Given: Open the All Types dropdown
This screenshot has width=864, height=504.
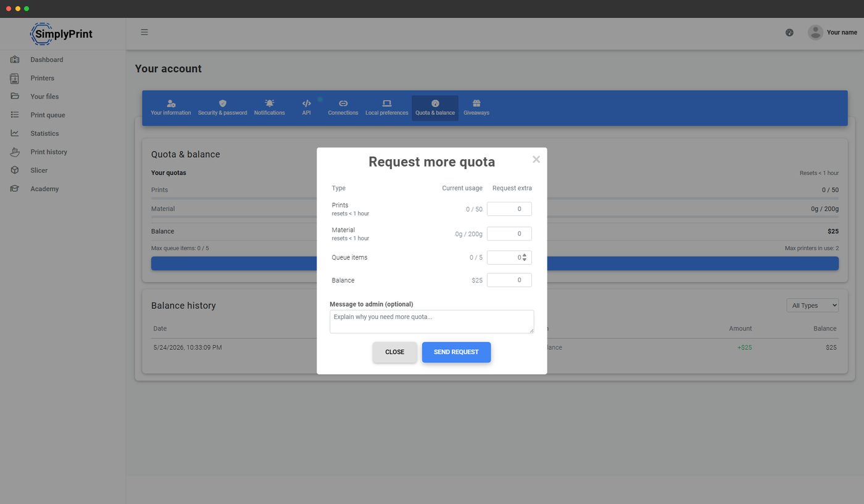Looking at the screenshot, I should (812, 305).
